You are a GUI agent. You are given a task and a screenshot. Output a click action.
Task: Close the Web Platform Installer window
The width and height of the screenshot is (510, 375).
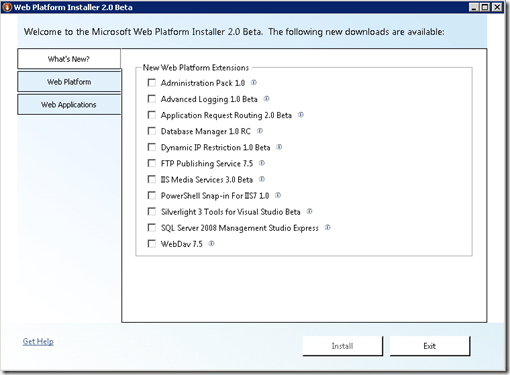pos(497,7)
